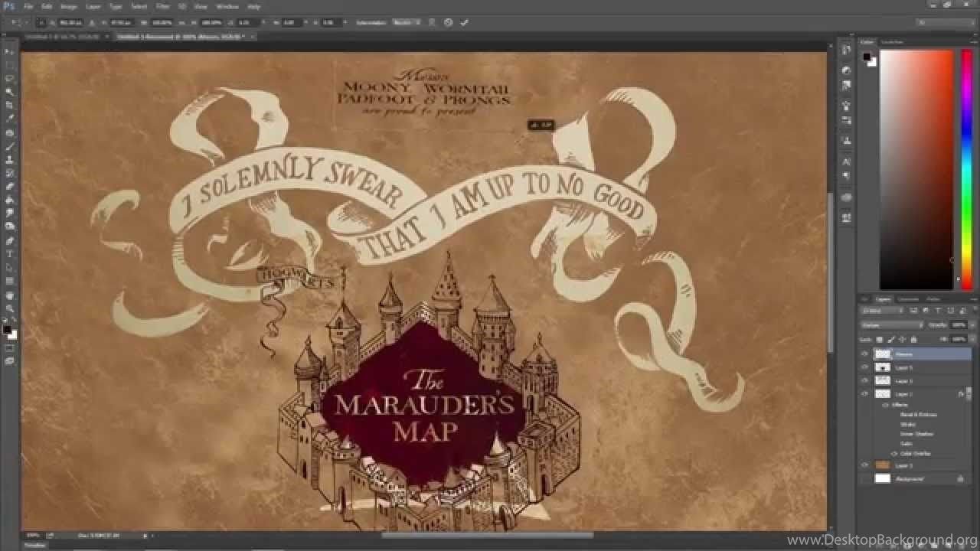Viewport: 980px width, 551px height.
Task: Switch to the Channels tab
Action: [908, 298]
